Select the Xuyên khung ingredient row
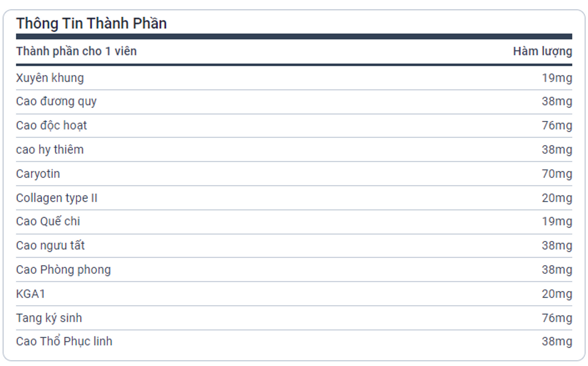 pos(50,78)
